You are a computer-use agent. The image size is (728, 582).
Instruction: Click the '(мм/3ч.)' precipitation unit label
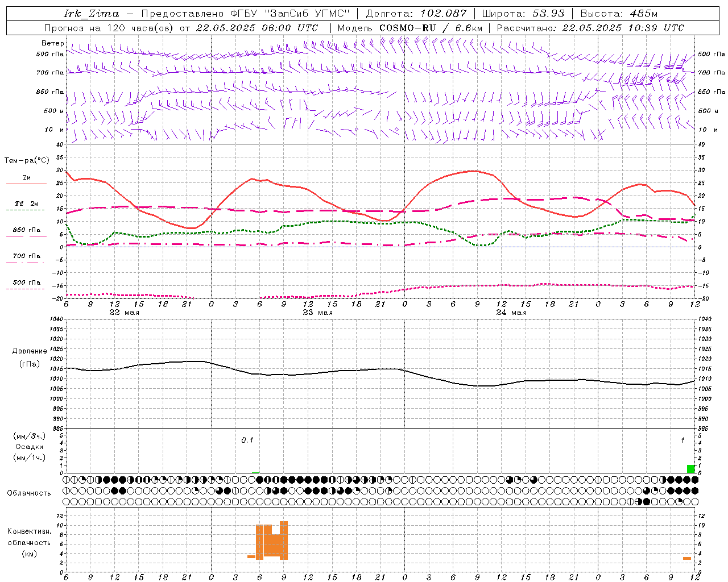[x=30, y=436]
